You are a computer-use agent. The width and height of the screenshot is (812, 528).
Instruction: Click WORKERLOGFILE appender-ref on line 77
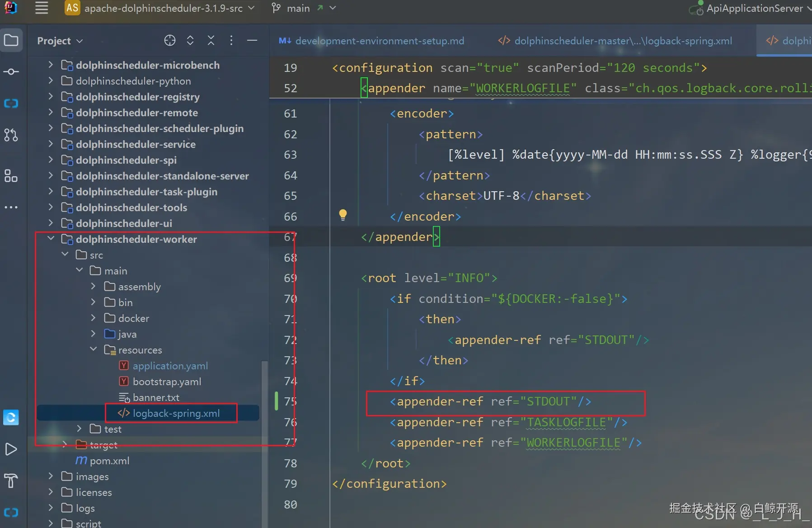(516, 443)
